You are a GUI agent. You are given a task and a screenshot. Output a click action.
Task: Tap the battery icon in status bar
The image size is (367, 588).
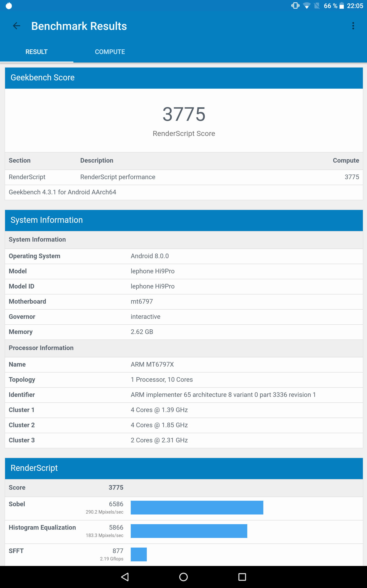coord(342,6)
